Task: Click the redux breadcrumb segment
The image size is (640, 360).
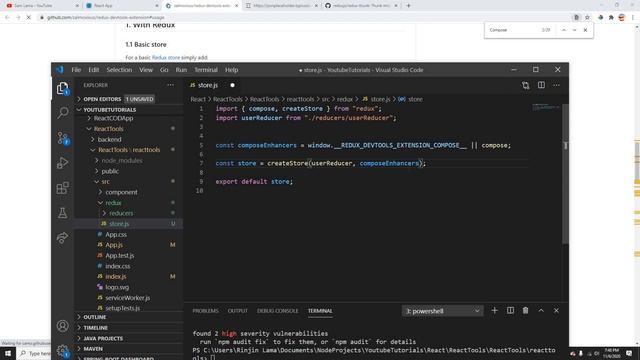Action: [x=345, y=99]
